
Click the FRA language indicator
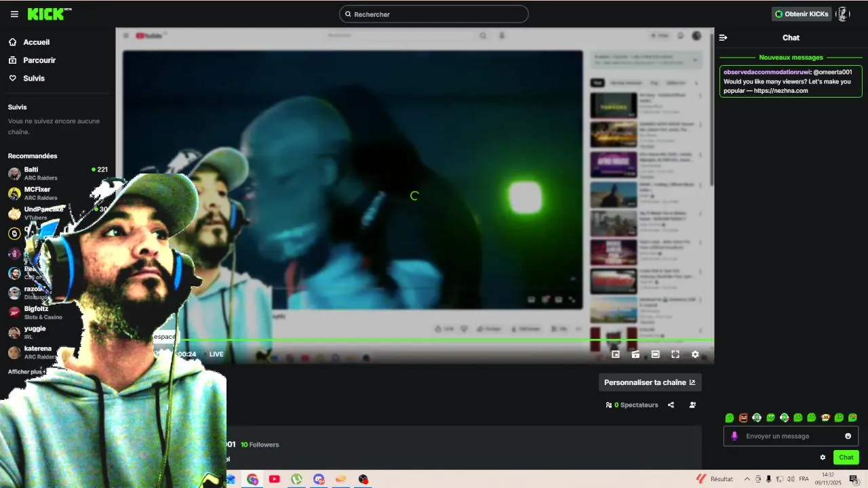[804, 479]
